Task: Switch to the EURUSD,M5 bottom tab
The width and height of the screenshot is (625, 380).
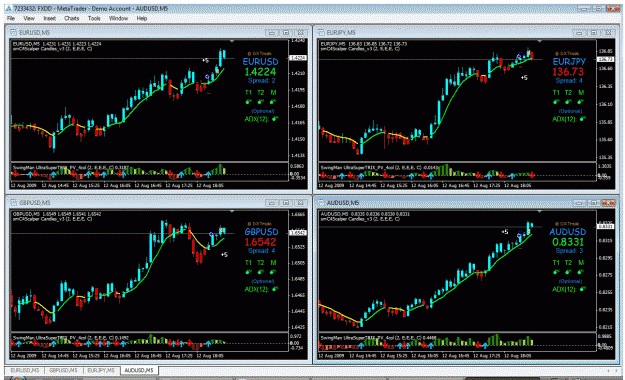Action: point(25,370)
